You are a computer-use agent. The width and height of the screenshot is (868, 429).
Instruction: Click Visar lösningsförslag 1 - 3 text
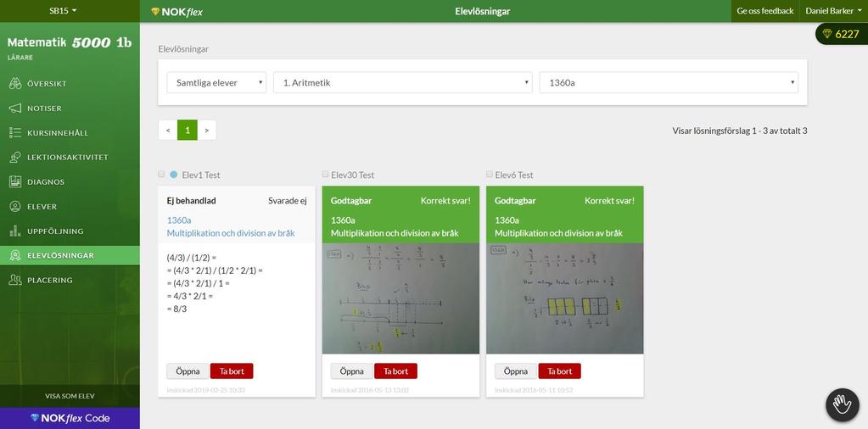(x=740, y=131)
